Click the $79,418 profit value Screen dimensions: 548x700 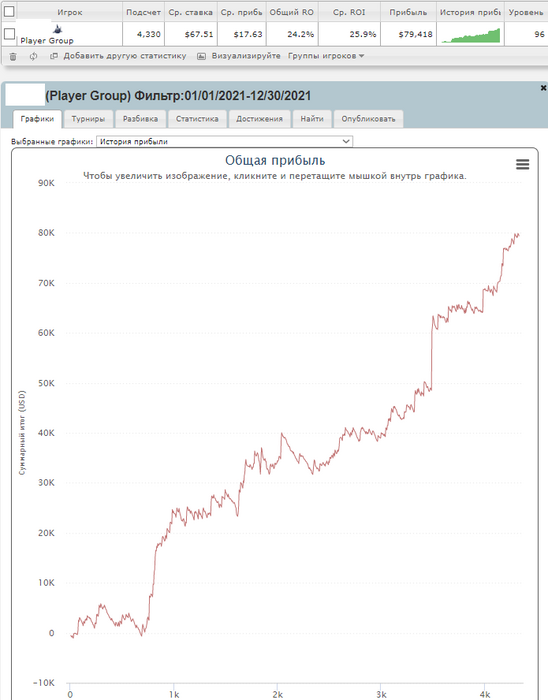click(415, 34)
